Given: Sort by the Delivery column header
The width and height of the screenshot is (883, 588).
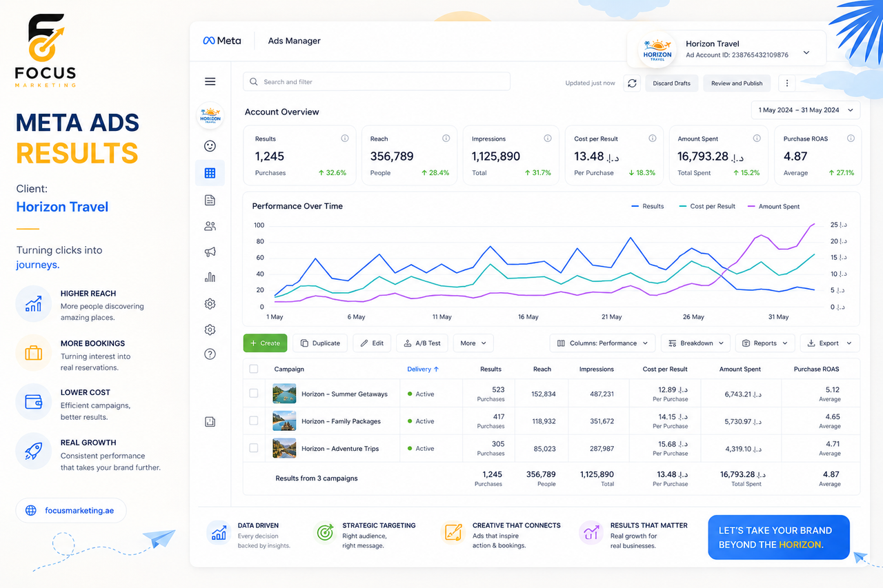Looking at the screenshot, I should click(423, 369).
